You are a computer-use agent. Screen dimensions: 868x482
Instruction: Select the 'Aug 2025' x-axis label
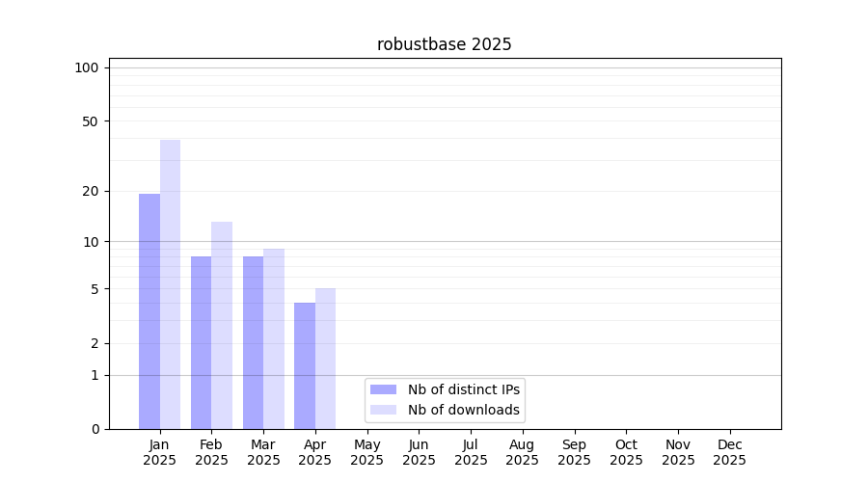click(x=522, y=452)
